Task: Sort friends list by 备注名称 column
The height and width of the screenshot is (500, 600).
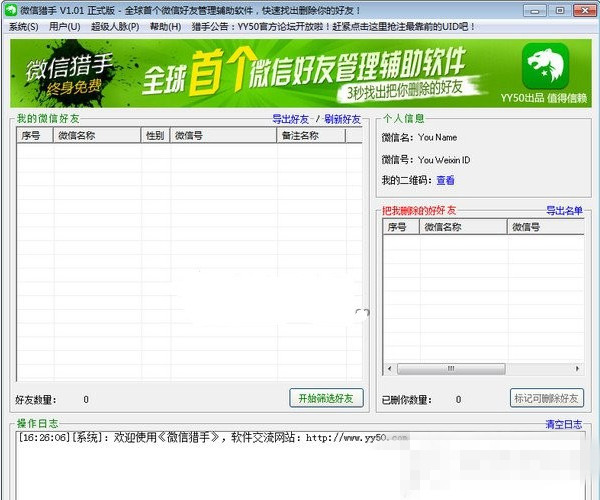Action: tap(311, 135)
